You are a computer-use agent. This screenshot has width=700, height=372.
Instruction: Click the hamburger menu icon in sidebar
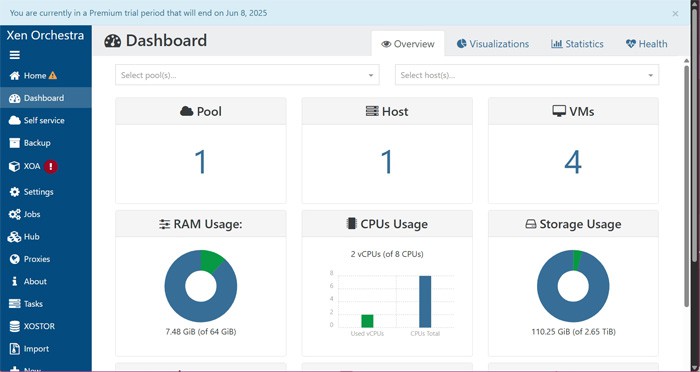coord(15,55)
